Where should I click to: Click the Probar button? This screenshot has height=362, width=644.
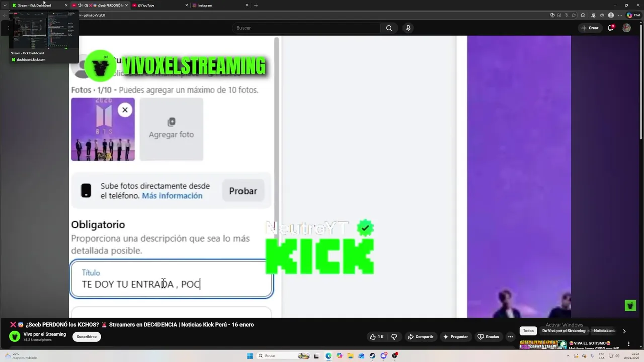[x=243, y=191]
